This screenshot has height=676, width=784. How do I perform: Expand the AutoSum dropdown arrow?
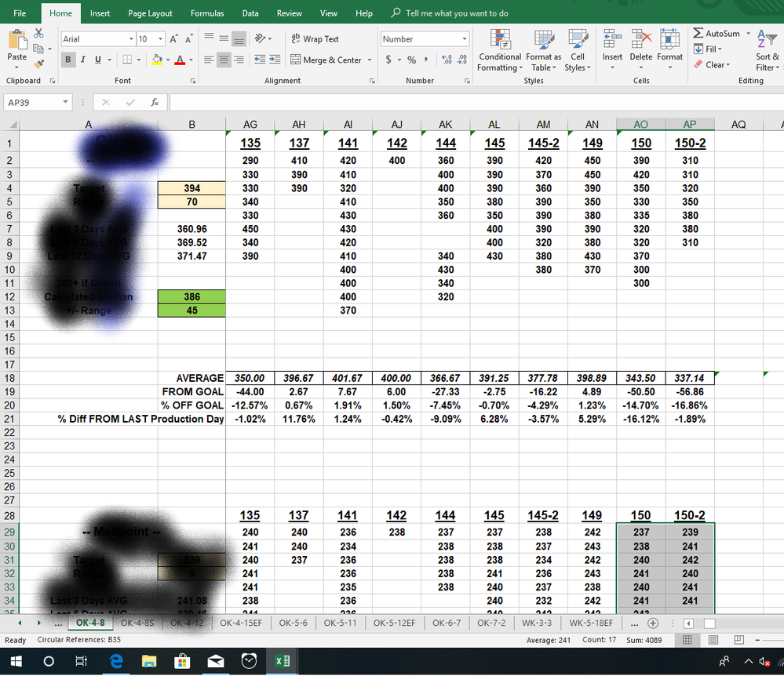[x=749, y=34]
